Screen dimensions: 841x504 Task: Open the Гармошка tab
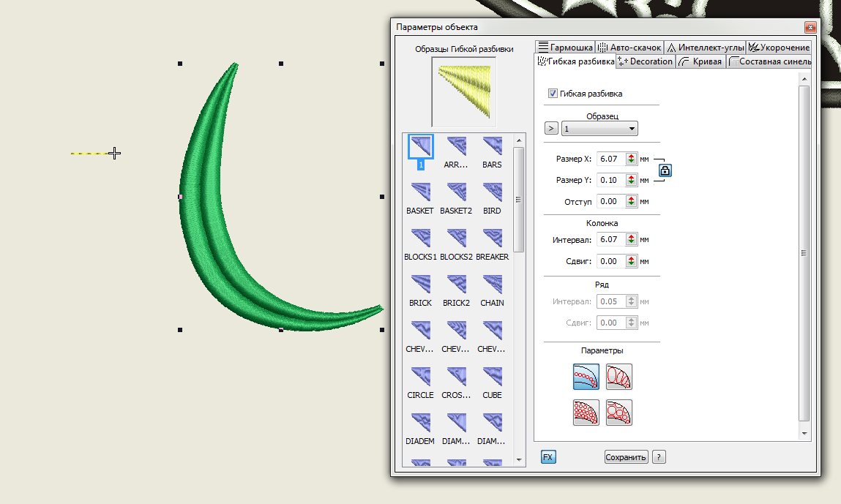point(565,48)
